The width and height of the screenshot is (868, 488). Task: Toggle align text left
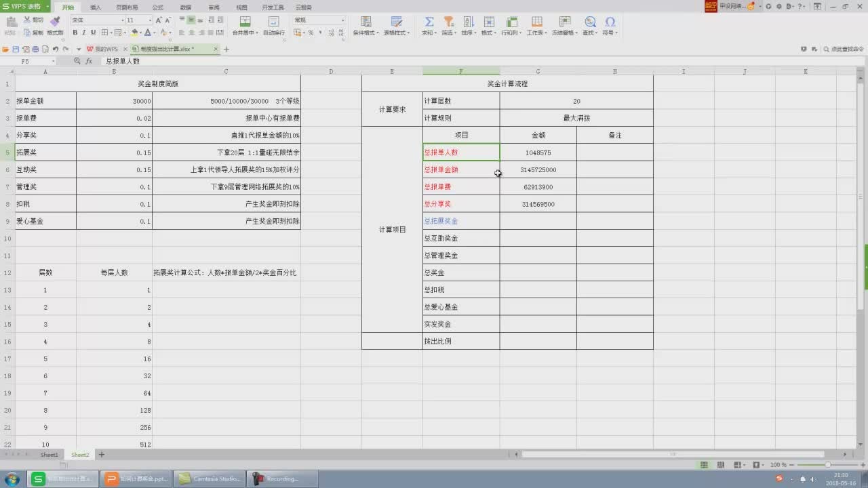(x=182, y=33)
